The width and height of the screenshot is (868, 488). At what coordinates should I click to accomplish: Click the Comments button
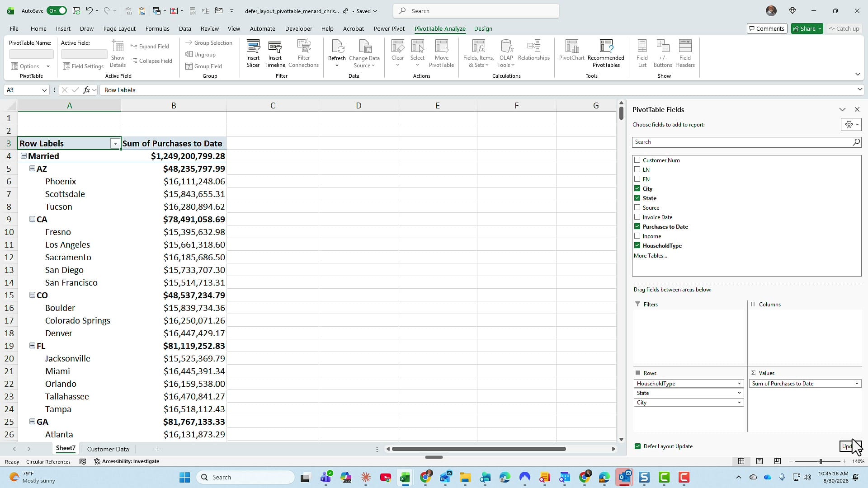[x=767, y=28]
